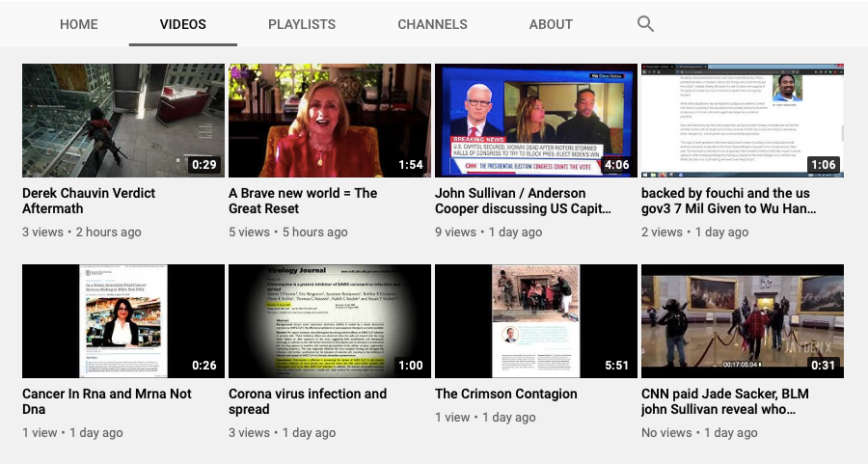868x464 pixels.
Task: Open 'CNN paid Jade Sacker, BLM' title link
Action: pos(725,401)
